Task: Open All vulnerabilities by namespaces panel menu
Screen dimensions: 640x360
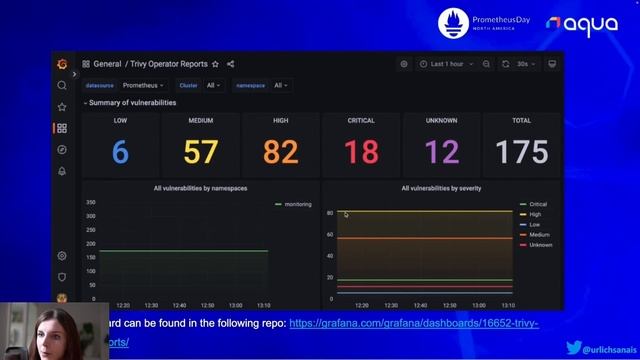Action: (200, 189)
